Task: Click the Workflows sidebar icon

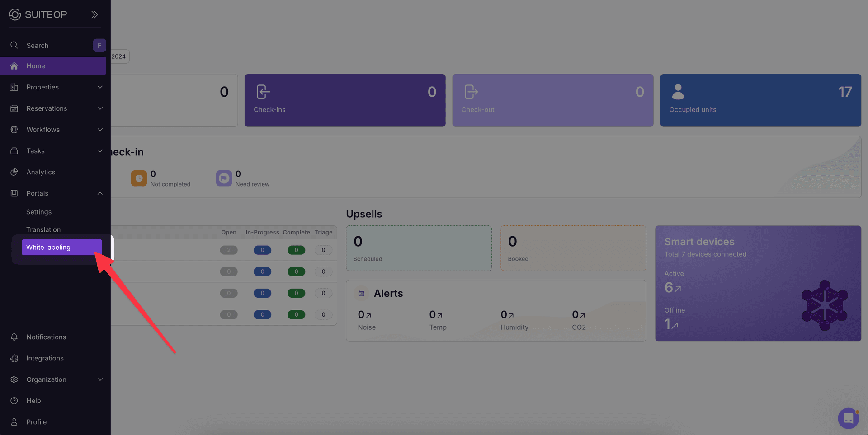Action: click(14, 130)
